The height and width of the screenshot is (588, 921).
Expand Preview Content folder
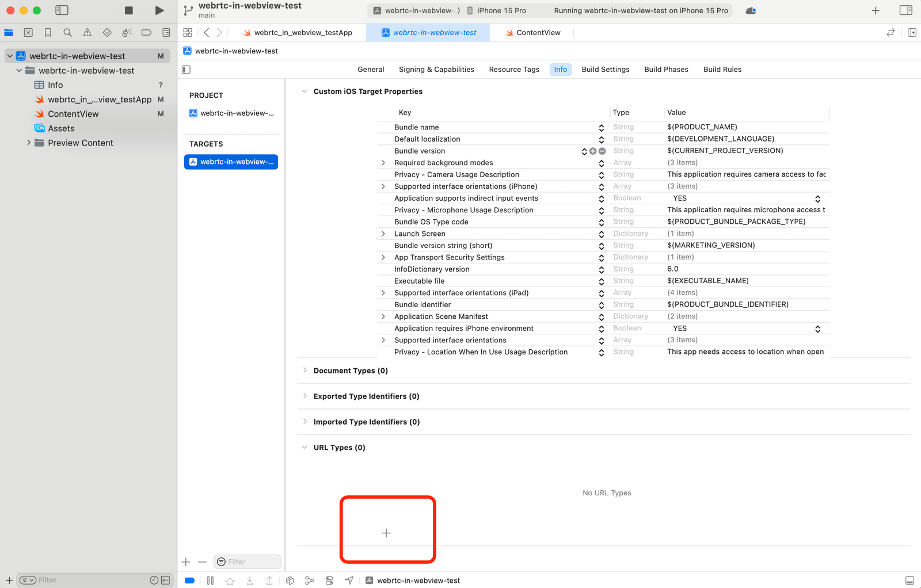pyautogui.click(x=29, y=143)
